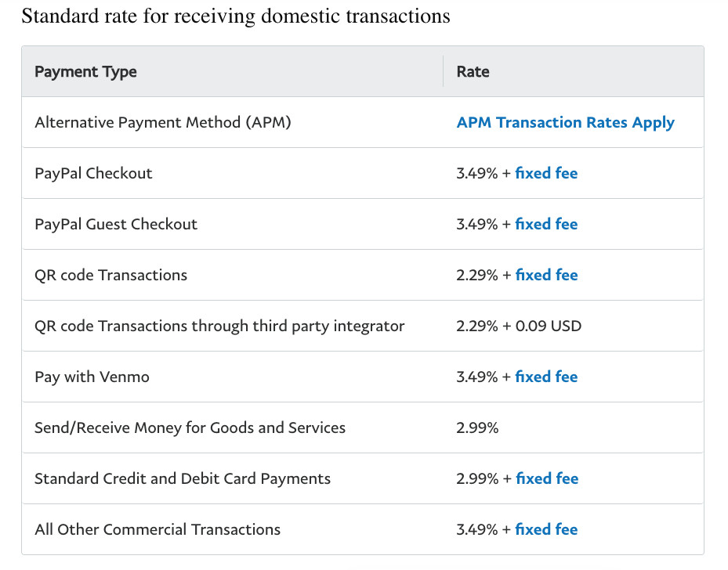Open the APM Transaction Rates Apply link
Viewport: 728px width, 570px height.
pos(565,123)
